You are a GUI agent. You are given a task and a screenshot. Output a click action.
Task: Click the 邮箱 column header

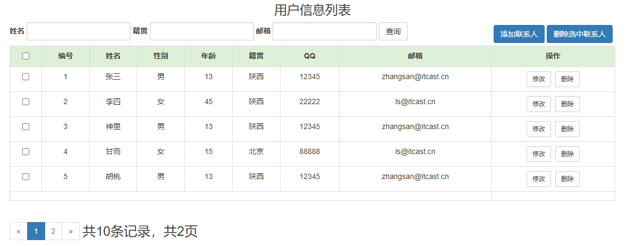pyautogui.click(x=415, y=56)
